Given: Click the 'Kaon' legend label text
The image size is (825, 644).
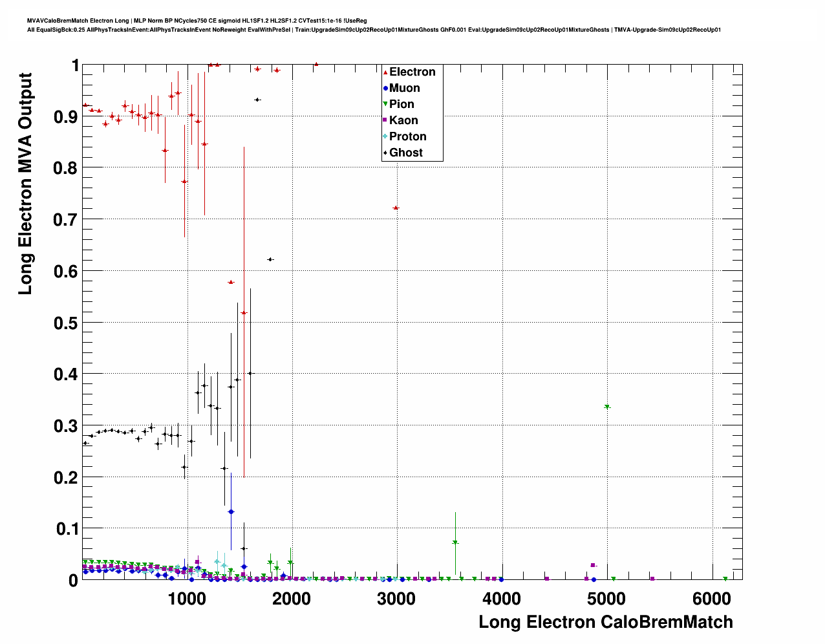Looking at the screenshot, I should 403,120.
